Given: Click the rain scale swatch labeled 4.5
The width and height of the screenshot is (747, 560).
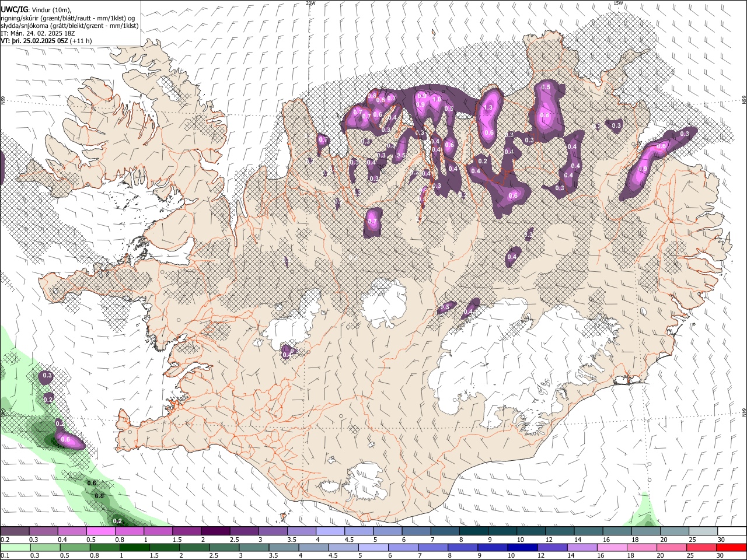Looking at the screenshot, I should [x=343, y=547].
